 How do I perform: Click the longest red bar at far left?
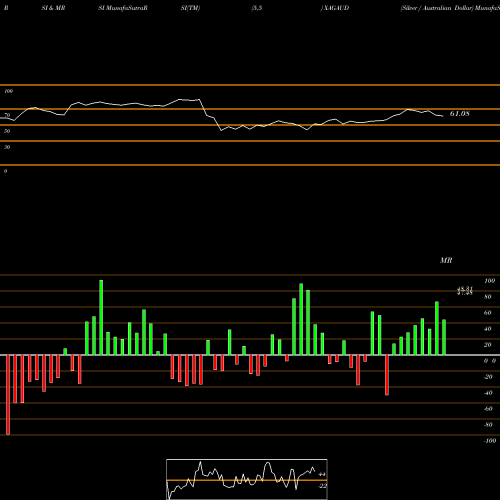coord(8,395)
